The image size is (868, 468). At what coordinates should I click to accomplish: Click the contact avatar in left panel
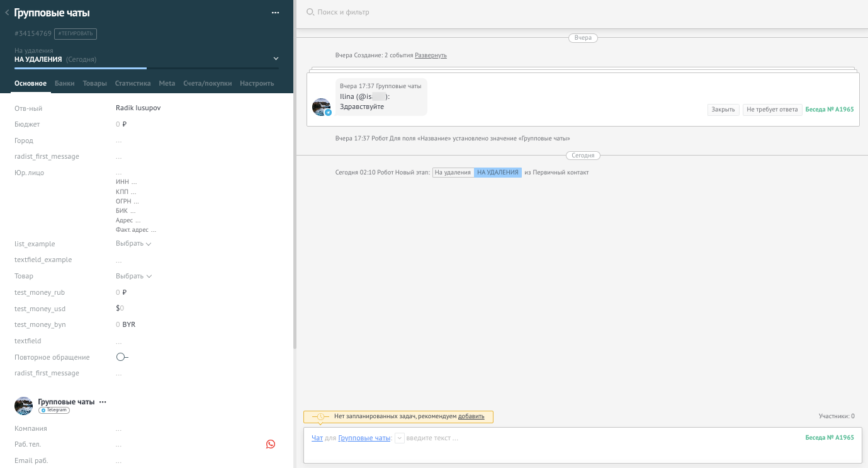23,406
